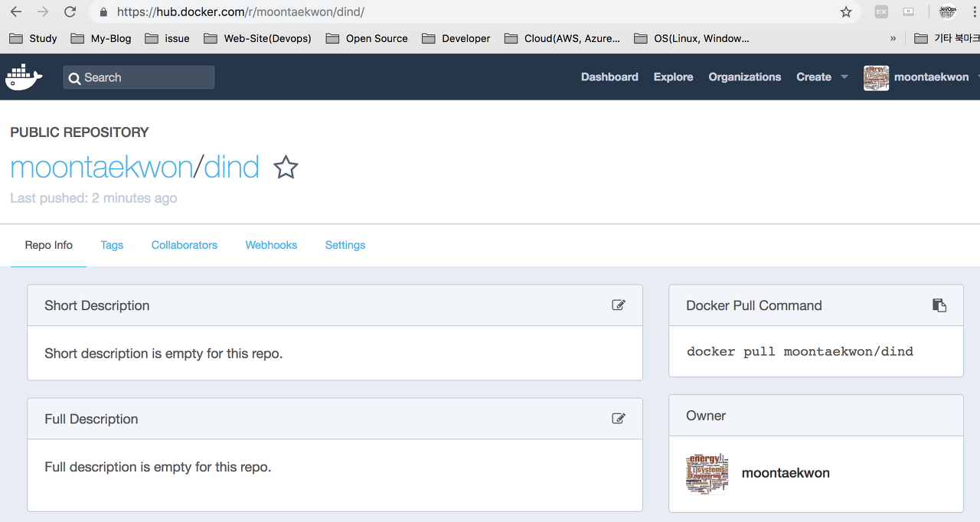Click the Short Description heading
The image size is (980, 522).
coord(97,305)
